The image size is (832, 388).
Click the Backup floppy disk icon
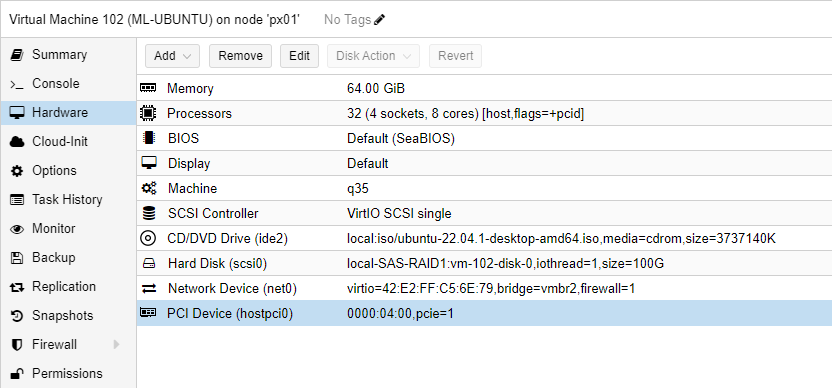[x=17, y=258]
